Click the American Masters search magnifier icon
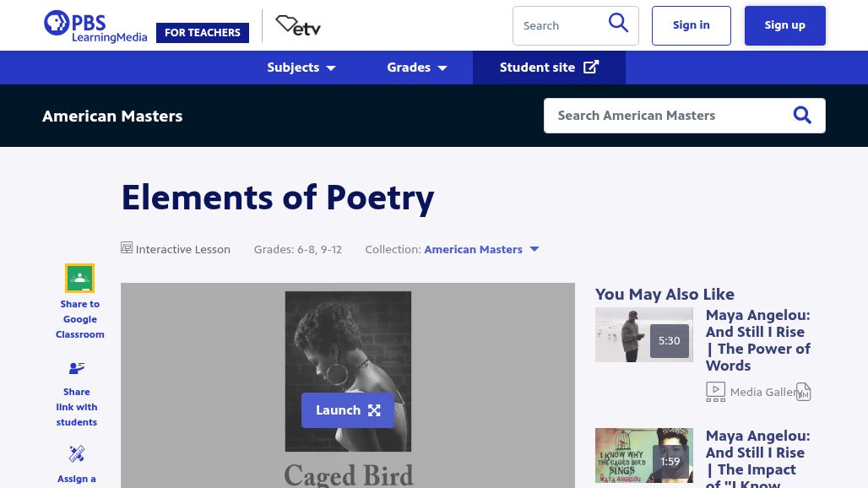868x488 pixels. coord(802,115)
